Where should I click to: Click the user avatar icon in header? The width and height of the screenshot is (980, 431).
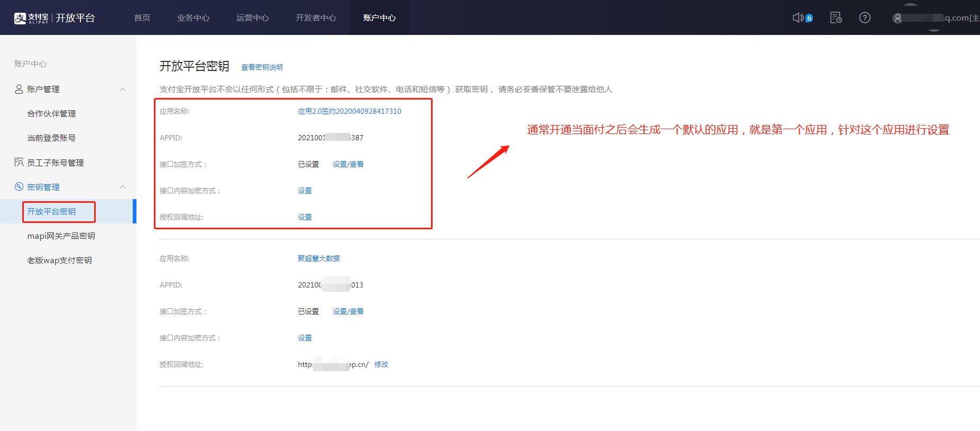[897, 18]
